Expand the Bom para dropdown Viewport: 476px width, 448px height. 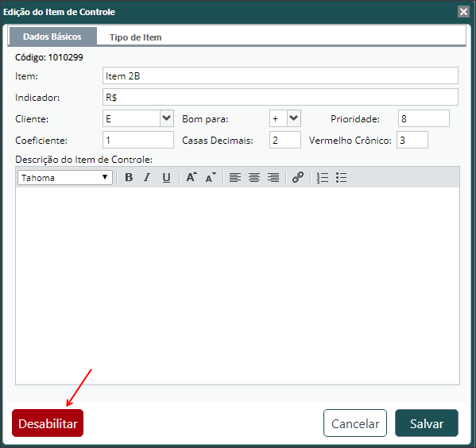[294, 118]
